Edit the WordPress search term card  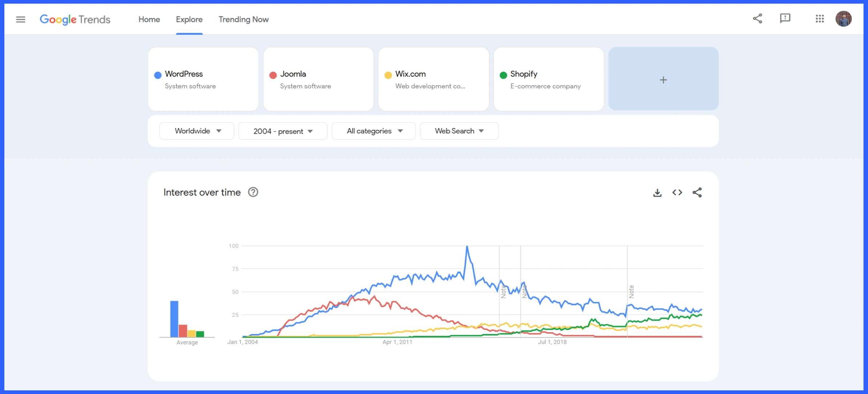tap(203, 79)
